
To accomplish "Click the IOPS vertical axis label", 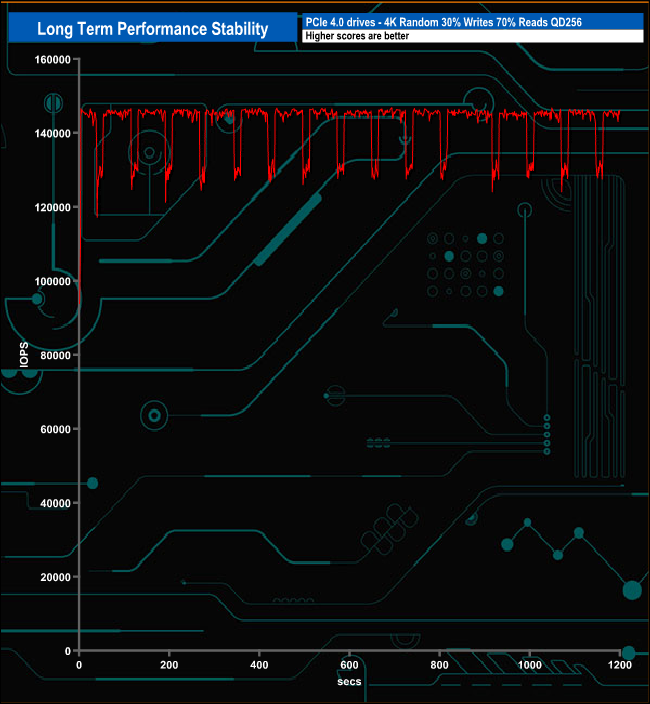I will point(23,355).
